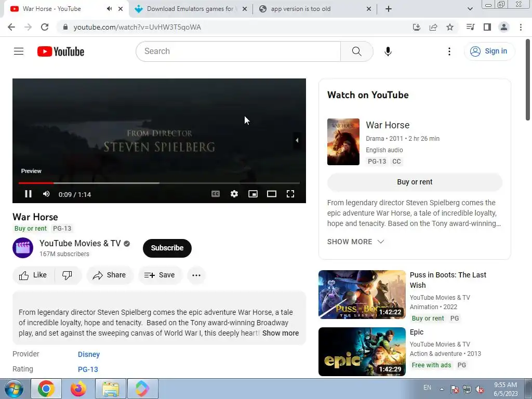Pause the War Horse preview video
This screenshot has height=399, width=532.
click(x=28, y=194)
